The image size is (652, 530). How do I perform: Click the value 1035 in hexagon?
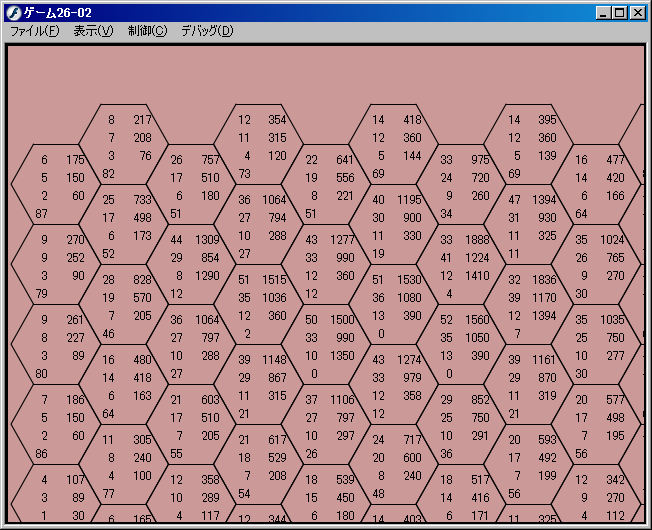[x=612, y=320]
